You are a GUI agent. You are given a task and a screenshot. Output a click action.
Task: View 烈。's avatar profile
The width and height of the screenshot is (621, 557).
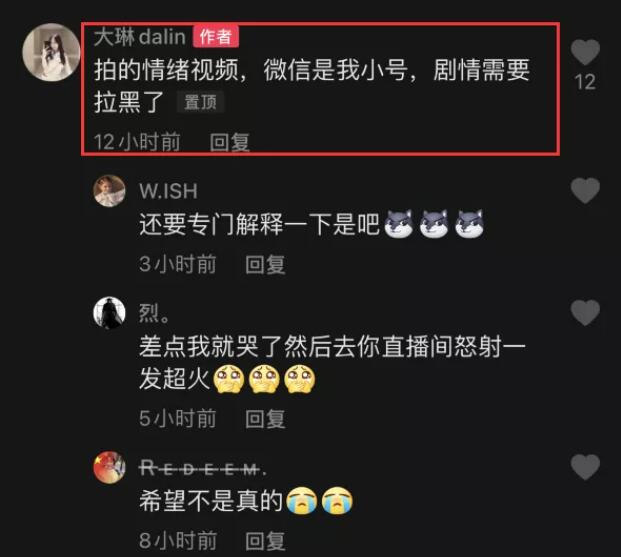click(x=109, y=313)
